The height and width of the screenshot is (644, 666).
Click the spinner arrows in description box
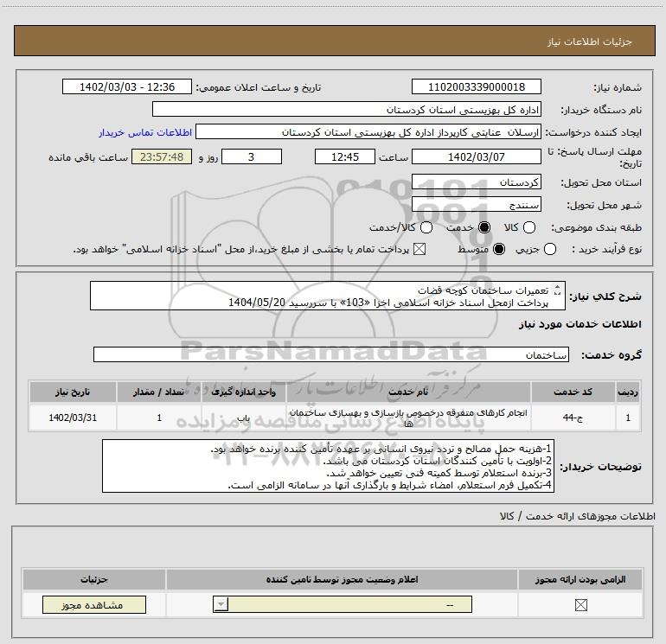[x=557, y=290]
